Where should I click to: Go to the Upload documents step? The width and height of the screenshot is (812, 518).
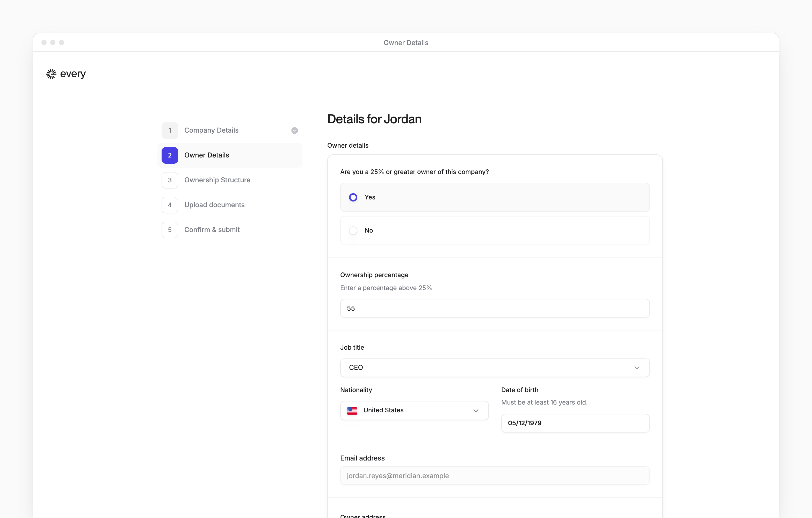click(230, 205)
